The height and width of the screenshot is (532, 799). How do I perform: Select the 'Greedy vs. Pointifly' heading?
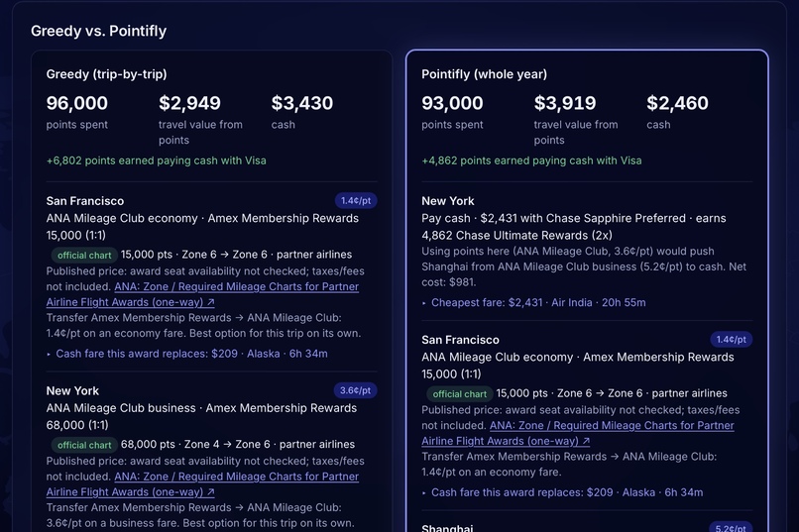point(98,31)
